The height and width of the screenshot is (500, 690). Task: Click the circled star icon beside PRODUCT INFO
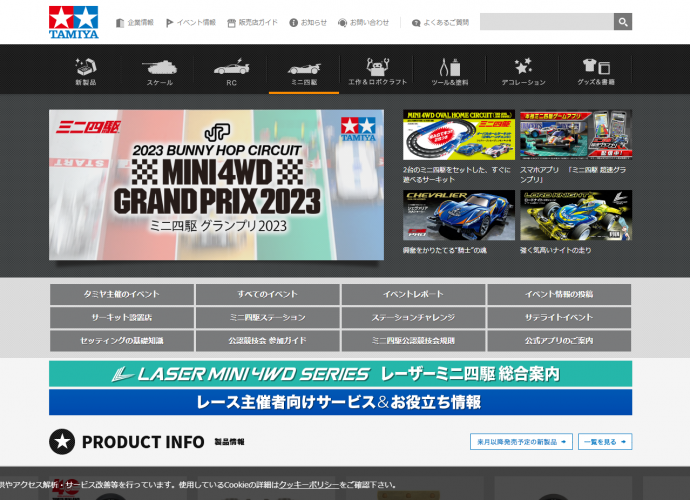pyautogui.click(x=62, y=441)
